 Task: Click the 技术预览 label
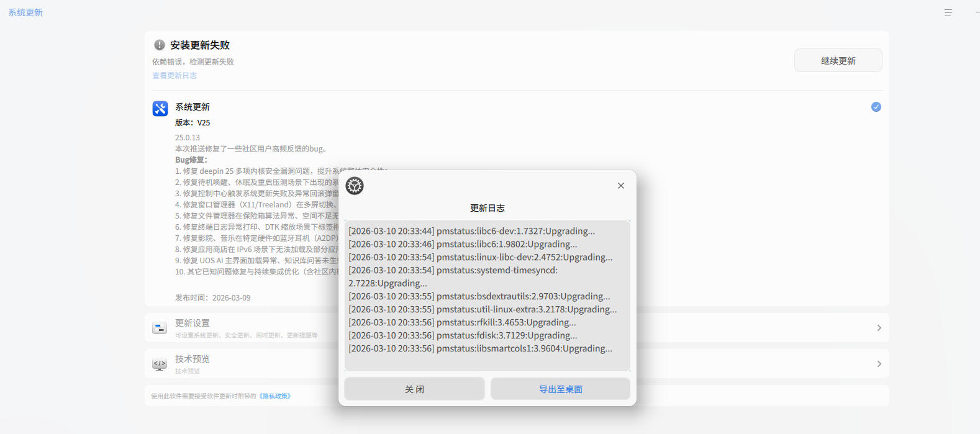(x=193, y=359)
